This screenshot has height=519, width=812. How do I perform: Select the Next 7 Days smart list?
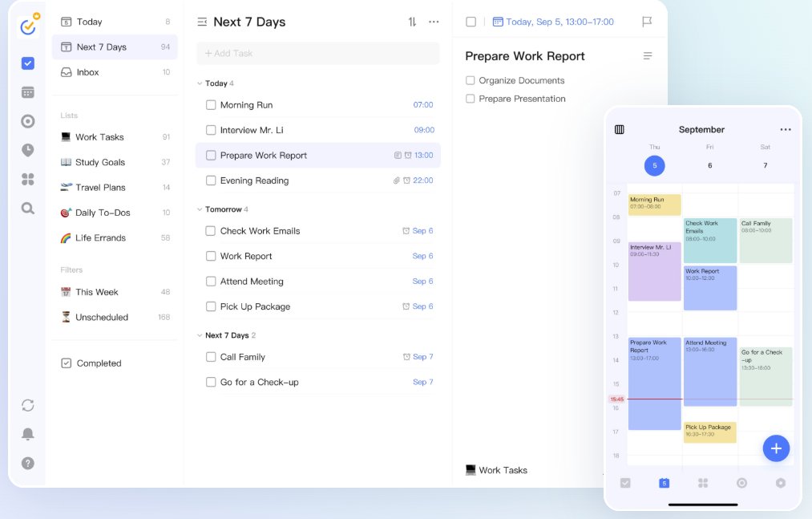(115, 47)
